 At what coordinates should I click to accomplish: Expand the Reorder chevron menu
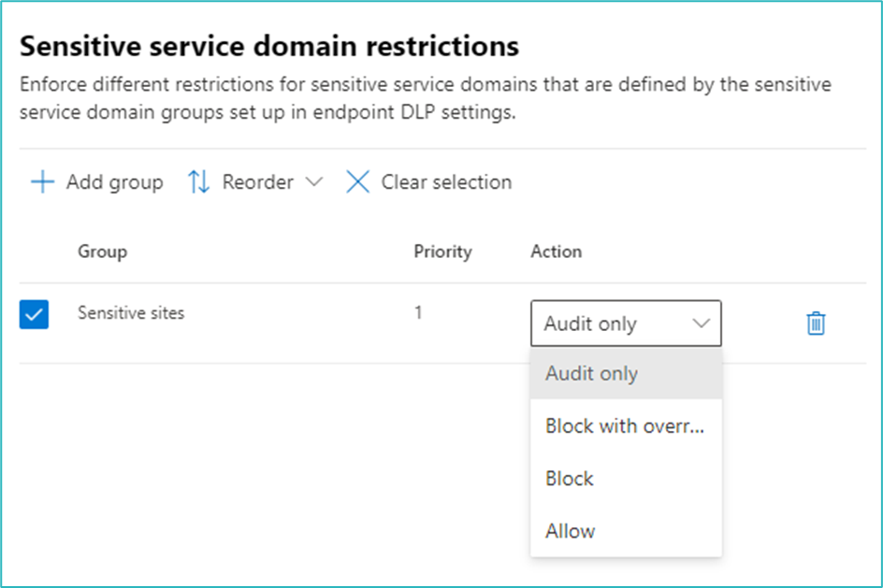314,181
